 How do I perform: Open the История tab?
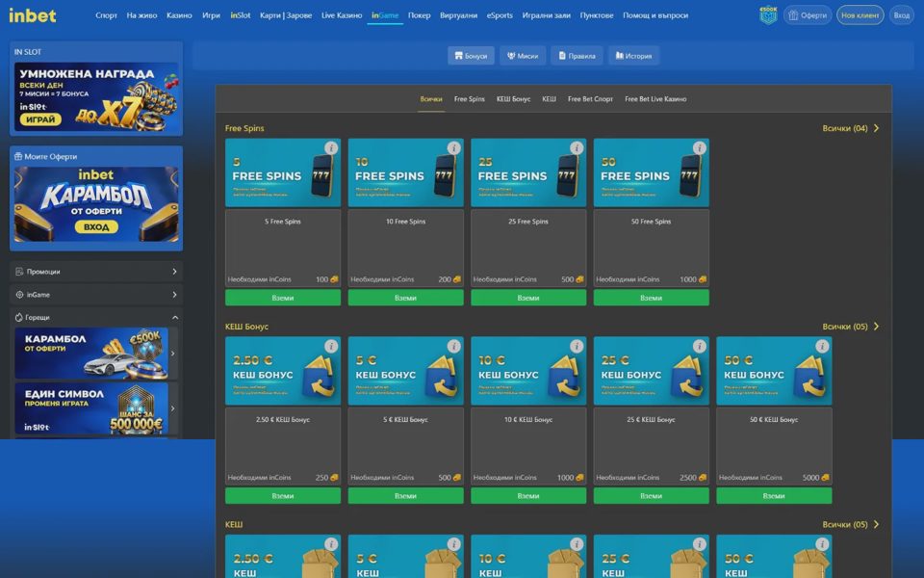(x=633, y=56)
